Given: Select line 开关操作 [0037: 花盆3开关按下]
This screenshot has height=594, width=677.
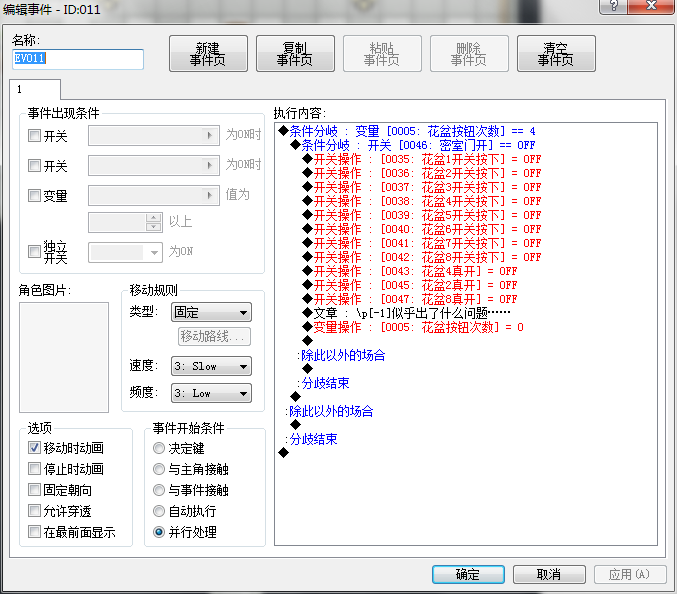Looking at the screenshot, I should pyautogui.click(x=422, y=187).
